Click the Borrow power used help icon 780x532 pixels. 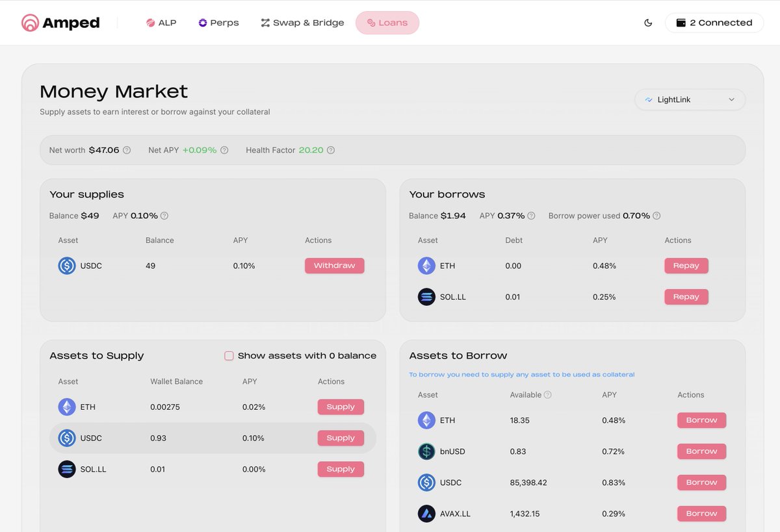(x=656, y=216)
